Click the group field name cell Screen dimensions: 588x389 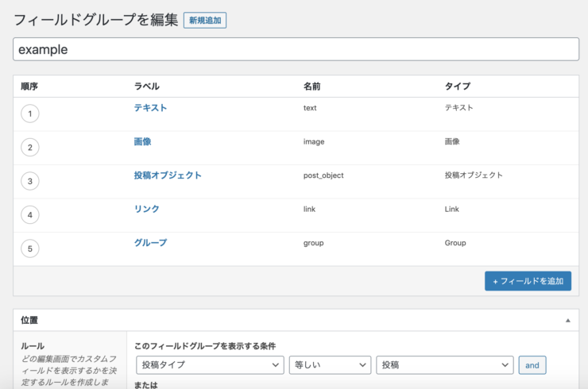[x=314, y=243]
